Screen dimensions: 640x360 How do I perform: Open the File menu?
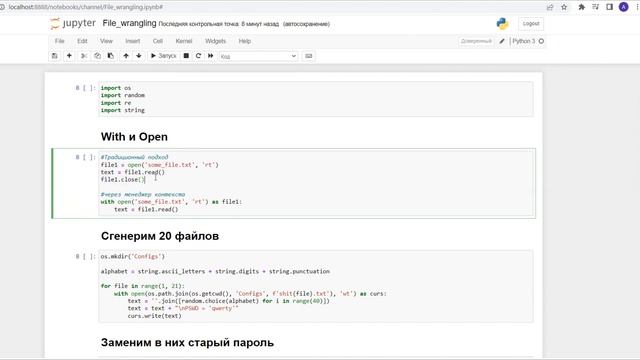point(60,41)
